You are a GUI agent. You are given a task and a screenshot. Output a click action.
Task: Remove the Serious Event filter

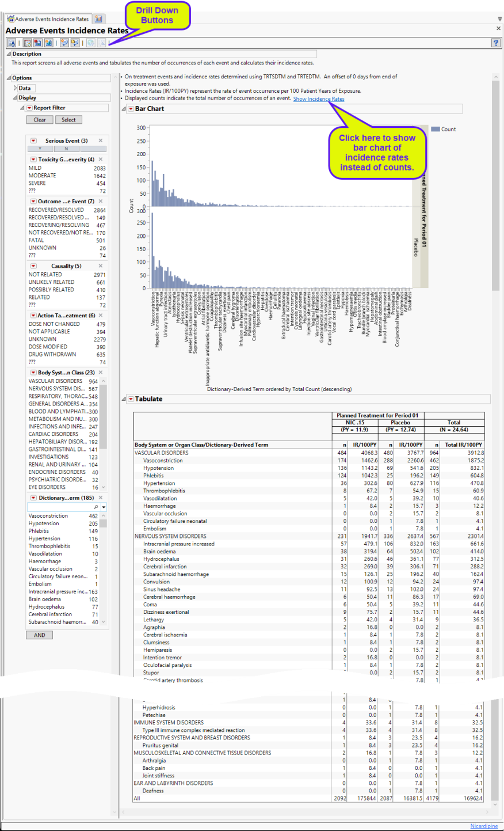(x=101, y=141)
